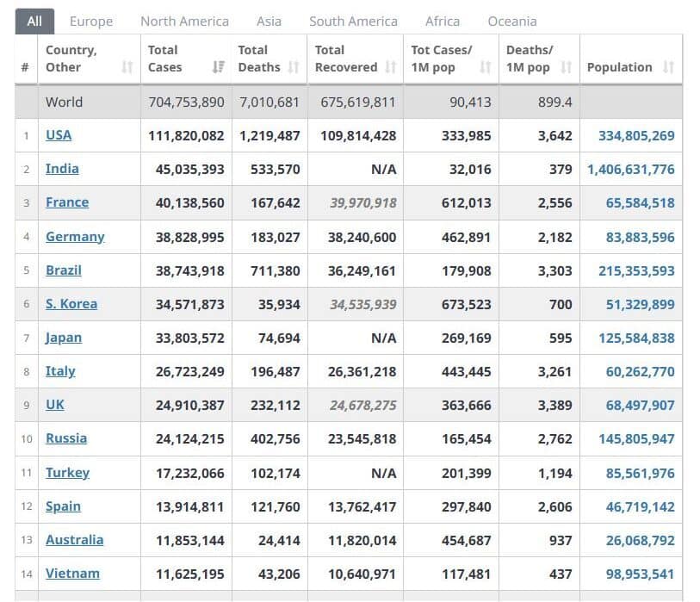700x602 pixels.
Task: Click the # rank column header
Action: coord(26,67)
